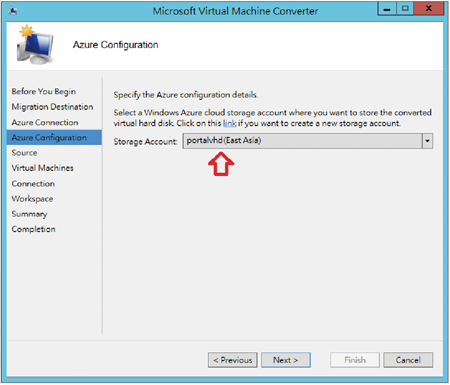Screen dimensions: 450x385
Task: Switch to the Virtual Machines step
Action: (42, 168)
